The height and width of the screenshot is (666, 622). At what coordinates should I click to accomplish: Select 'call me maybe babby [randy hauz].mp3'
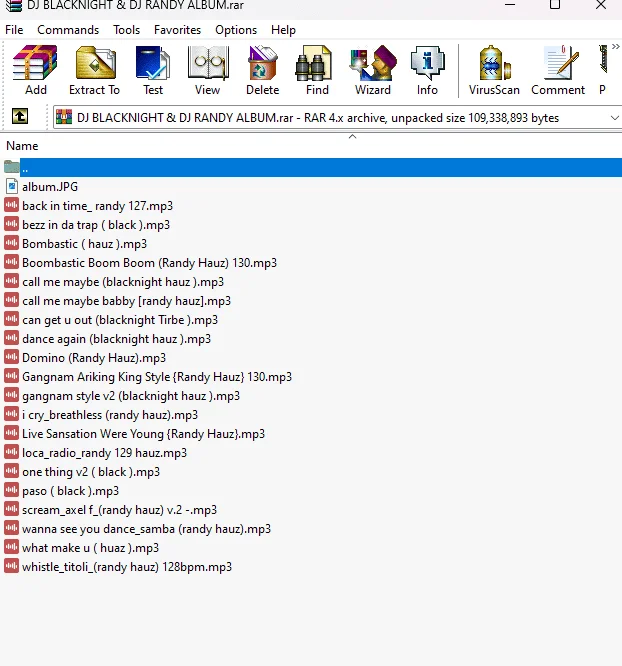tap(126, 301)
